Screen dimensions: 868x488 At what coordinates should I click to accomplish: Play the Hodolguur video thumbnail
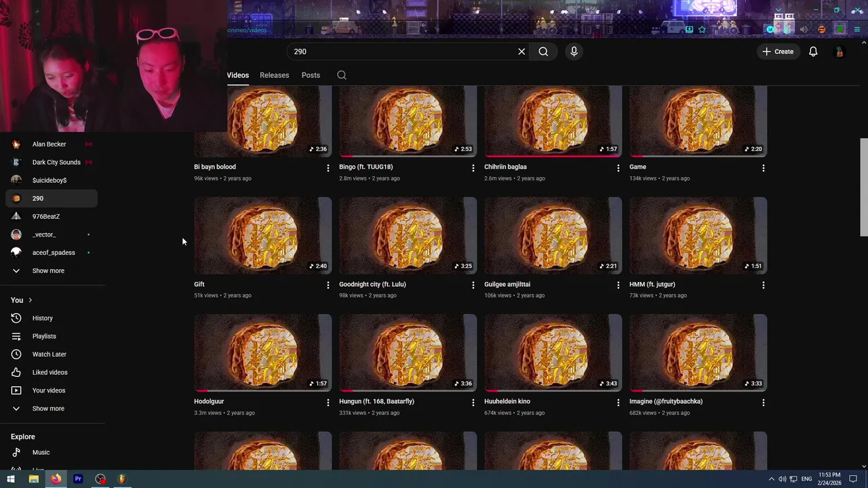263,353
